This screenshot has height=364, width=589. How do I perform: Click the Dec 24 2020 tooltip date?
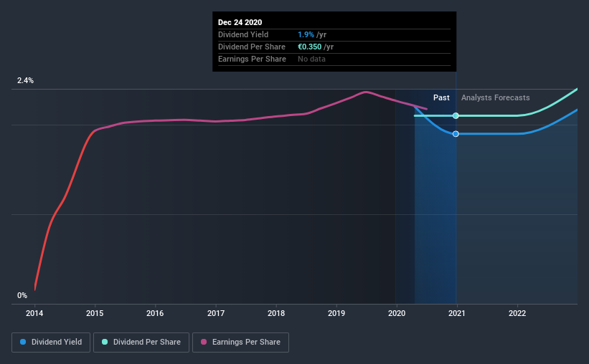[240, 22]
